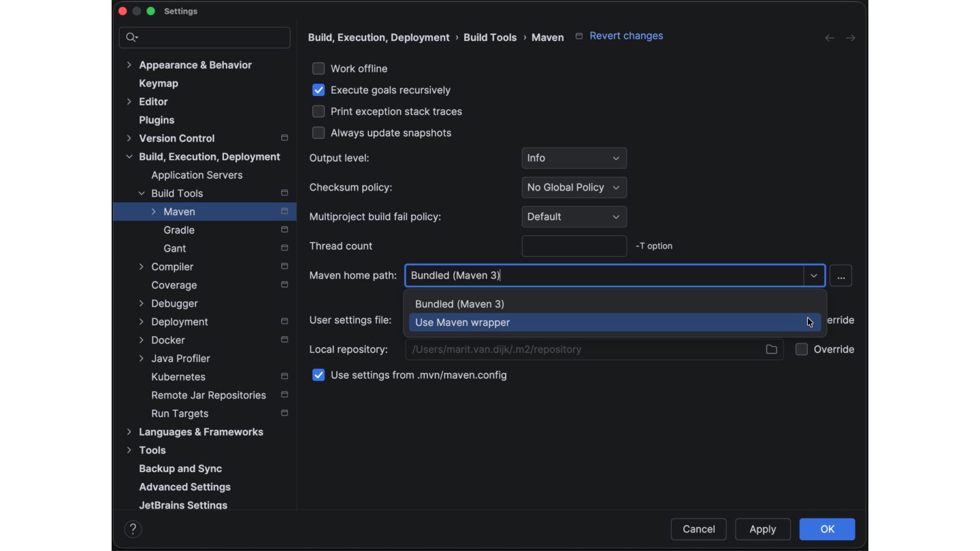
Task: Enable the Work offline checkbox
Action: (x=318, y=69)
